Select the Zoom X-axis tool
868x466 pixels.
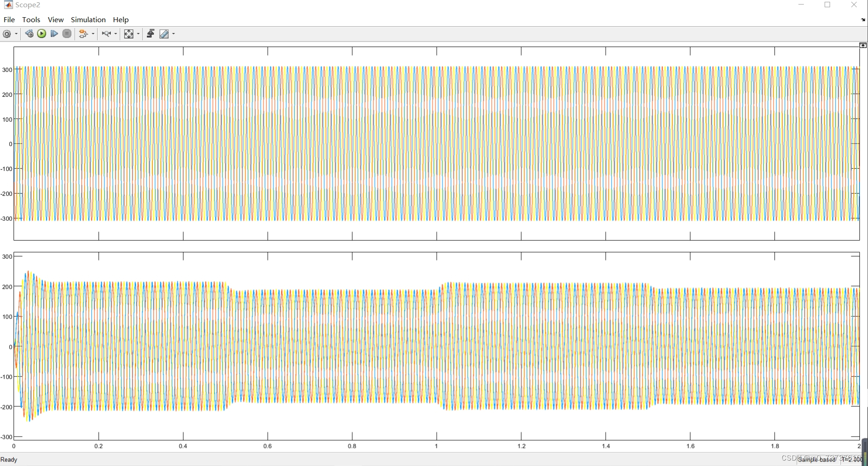106,34
